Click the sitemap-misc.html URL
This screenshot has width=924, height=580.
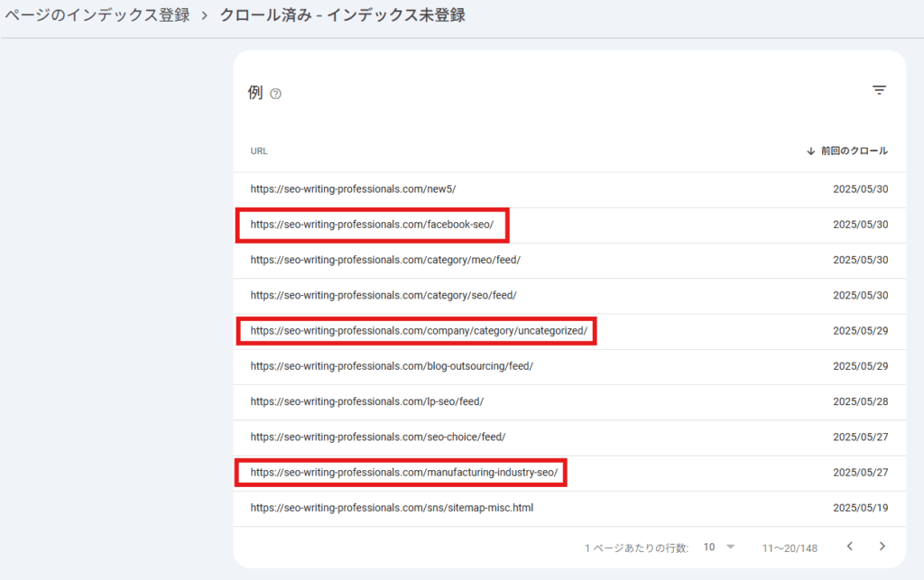point(391,507)
